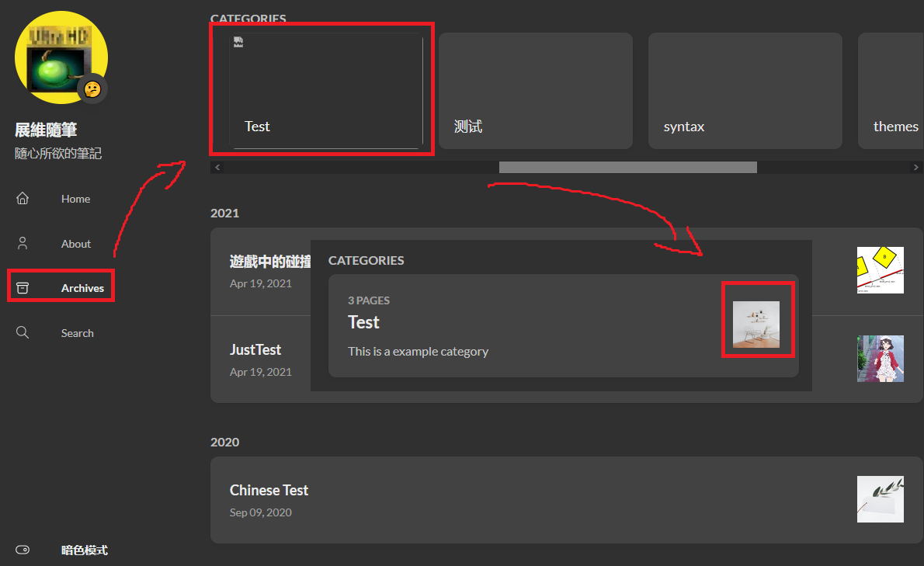Viewport: 924px width, 566px height.
Task: Click the dark mode eye icon
Action: tap(23, 550)
